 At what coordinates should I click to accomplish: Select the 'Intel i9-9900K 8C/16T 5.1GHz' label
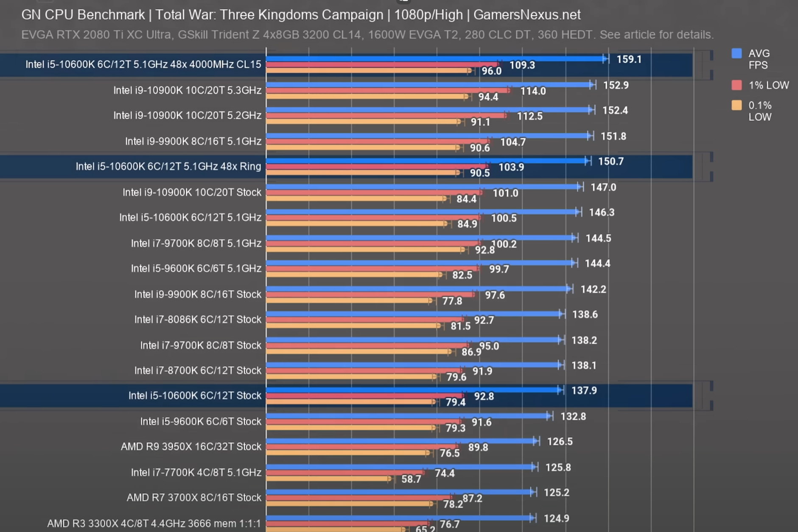click(193, 141)
